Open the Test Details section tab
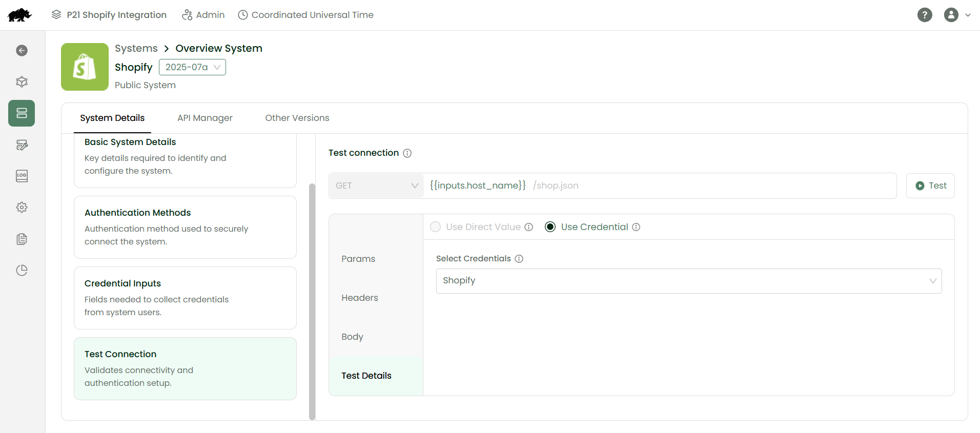The height and width of the screenshot is (433, 980). 376,376
